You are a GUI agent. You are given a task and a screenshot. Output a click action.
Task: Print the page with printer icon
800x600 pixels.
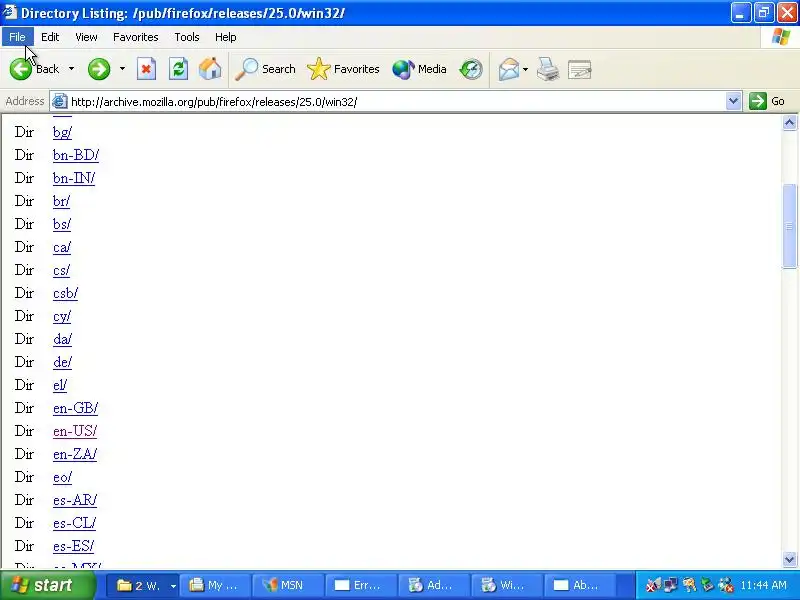click(x=548, y=69)
